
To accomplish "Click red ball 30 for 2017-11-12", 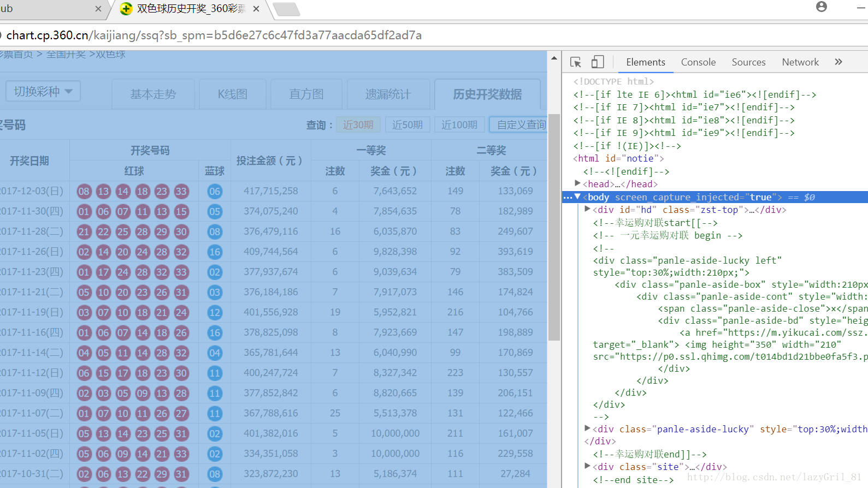I will click(181, 373).
